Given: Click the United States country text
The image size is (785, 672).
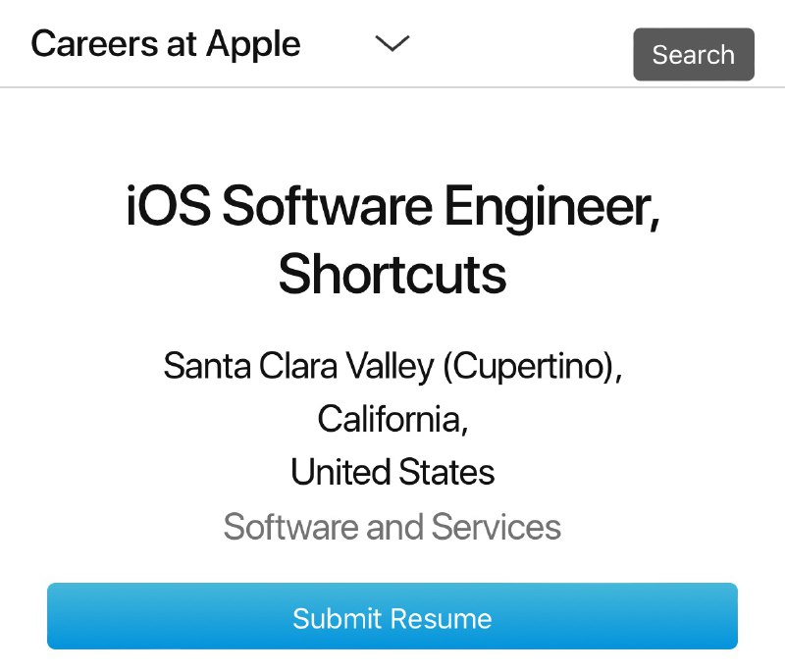Looking at the screenshot, I should coord(392,472).
